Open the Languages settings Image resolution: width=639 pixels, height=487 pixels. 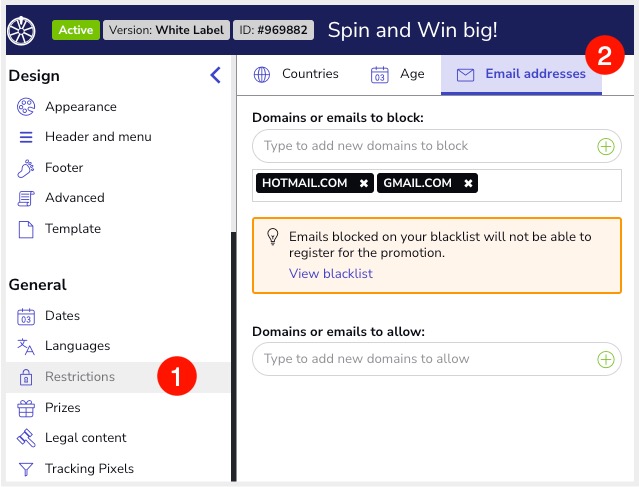(77, 346)
